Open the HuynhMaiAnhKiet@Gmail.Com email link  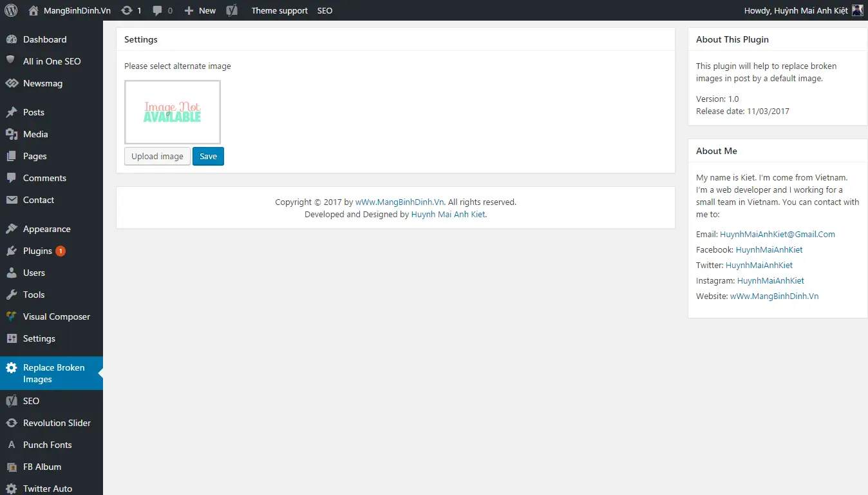[x=778, y=234]
